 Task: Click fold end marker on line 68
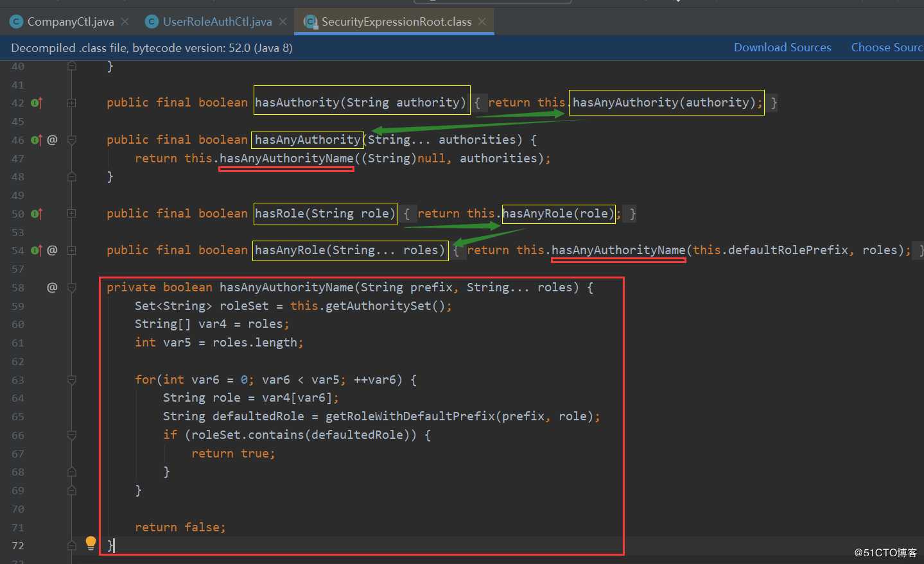tap(72, 472)
